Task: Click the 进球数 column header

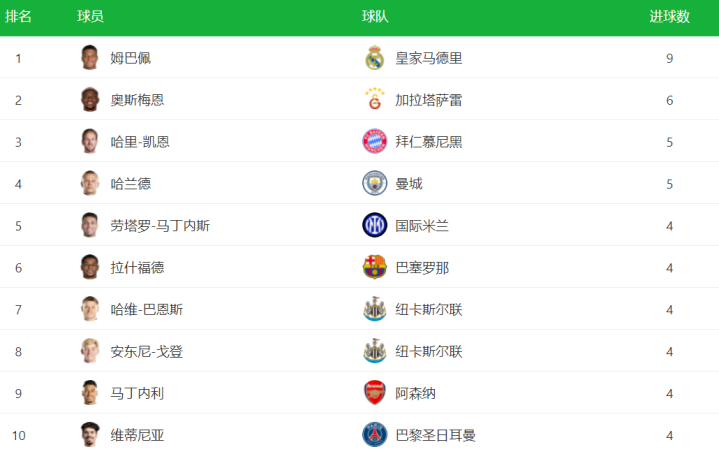Action: (x=669, y=17)
